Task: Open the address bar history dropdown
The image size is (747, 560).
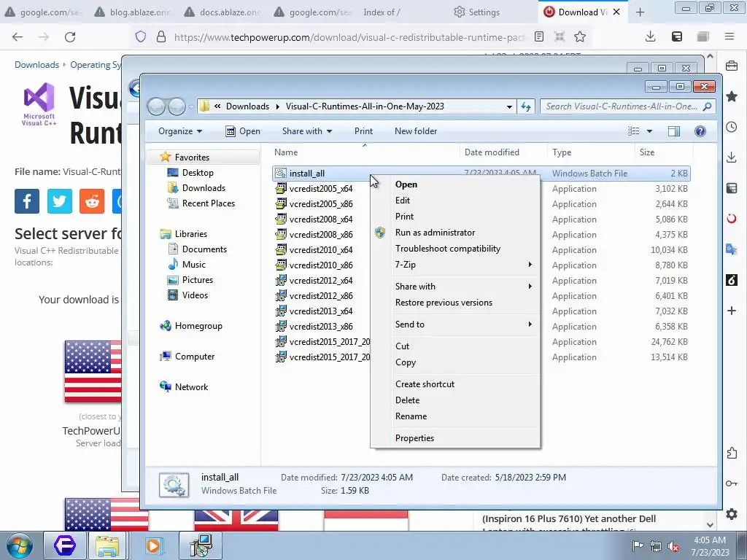Action: (x=509, y=106)
